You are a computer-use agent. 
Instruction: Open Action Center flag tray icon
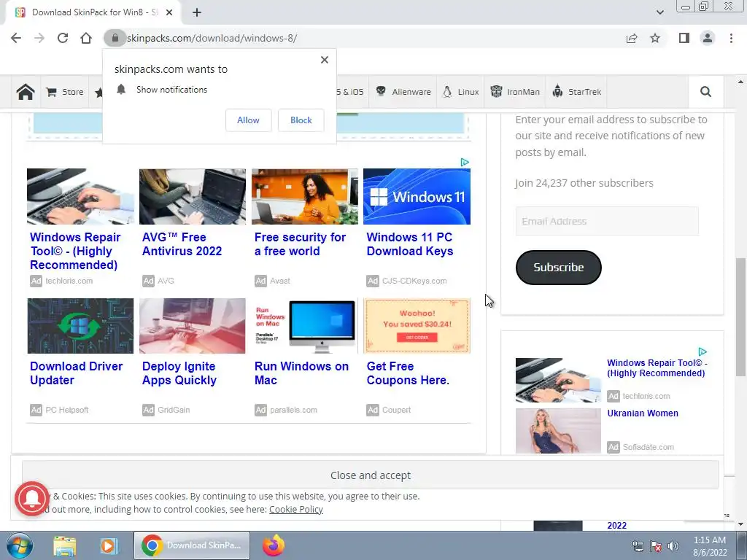(x=656, y=546)
